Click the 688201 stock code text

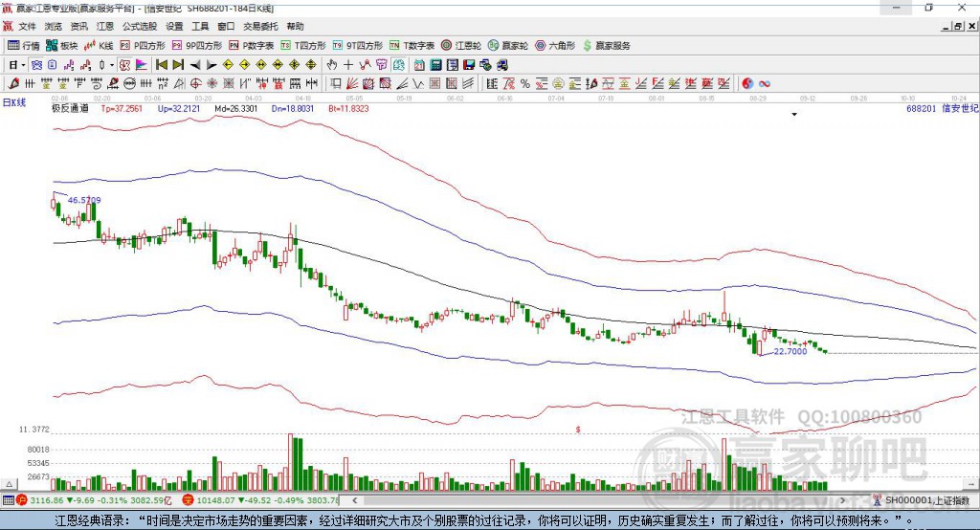(922, 108)
